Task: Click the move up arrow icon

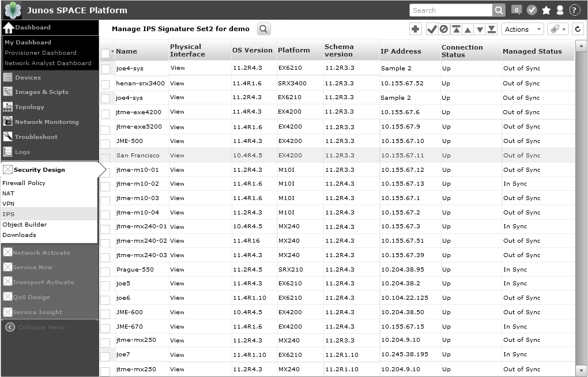Action: (468, 29)
